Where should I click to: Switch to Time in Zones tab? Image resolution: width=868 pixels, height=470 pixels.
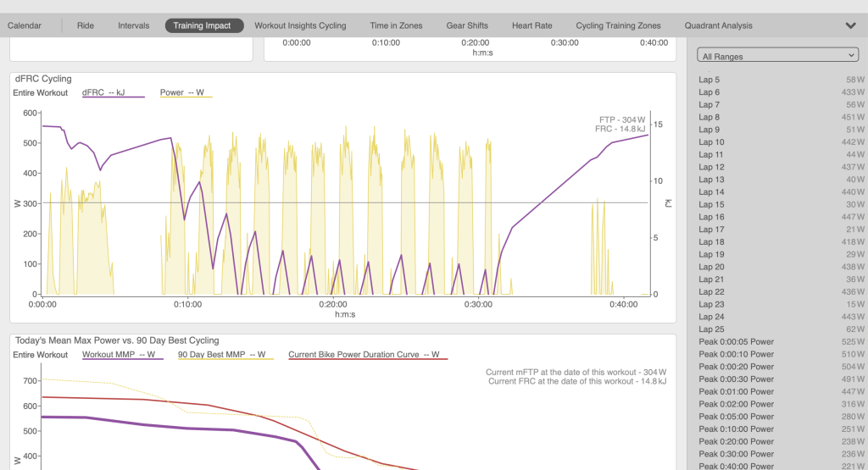[x=396, y=25]
